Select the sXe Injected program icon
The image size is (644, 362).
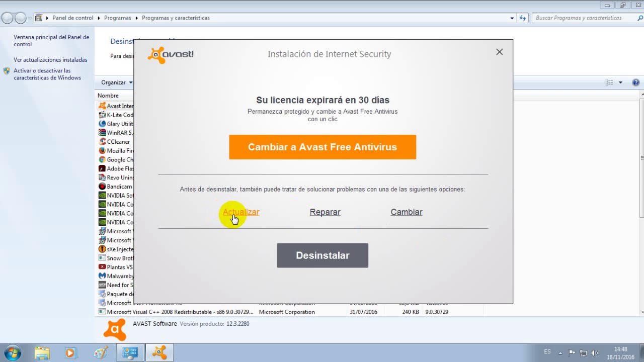(x=102, y=249)
